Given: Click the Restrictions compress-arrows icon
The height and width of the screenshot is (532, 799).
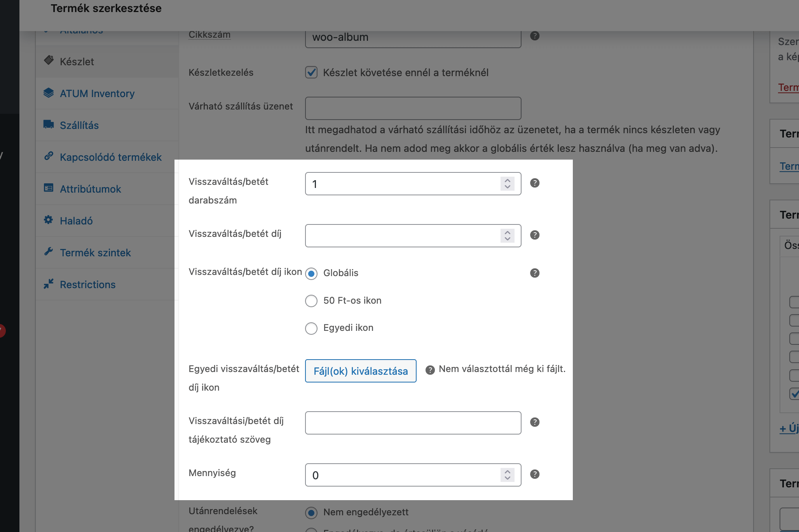Looking at the screenshot, I should point(49,283).
